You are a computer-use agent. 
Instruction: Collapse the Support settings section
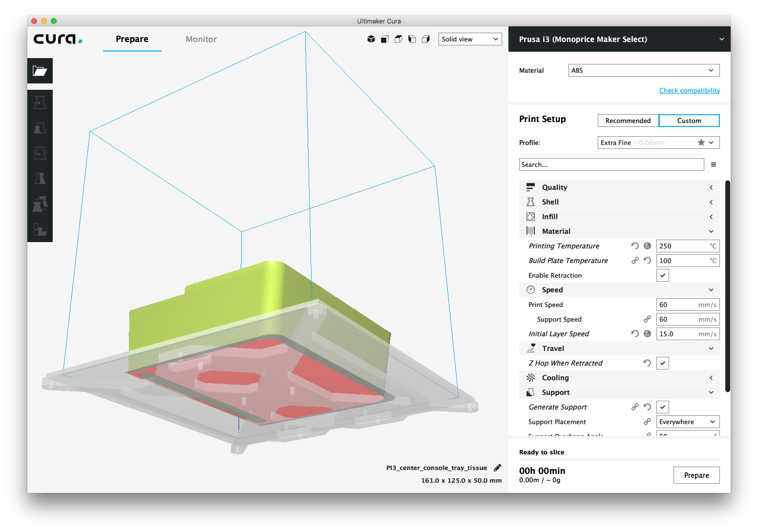619,392
